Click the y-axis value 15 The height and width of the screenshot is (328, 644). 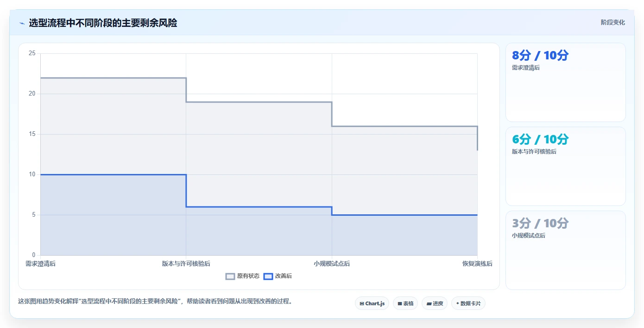(32, 134)
